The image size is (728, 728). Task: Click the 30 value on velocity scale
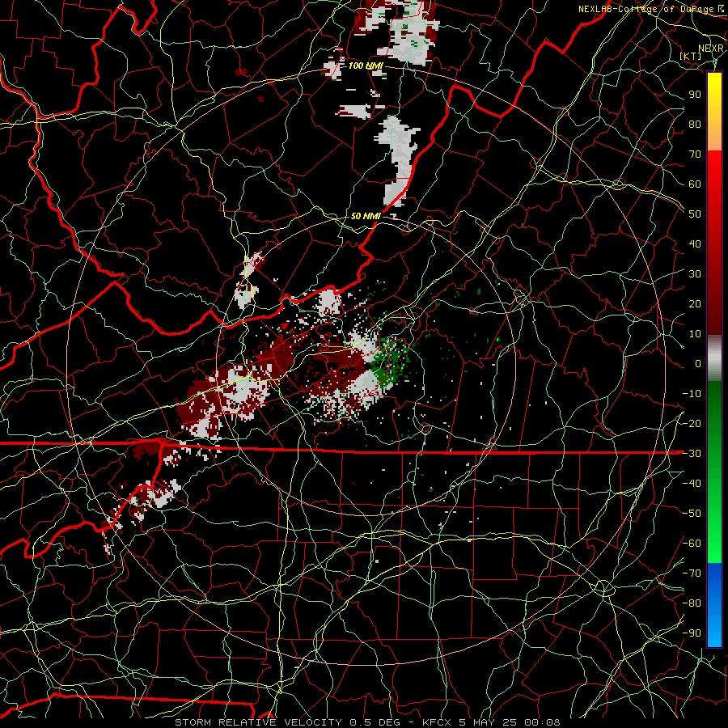695,274
